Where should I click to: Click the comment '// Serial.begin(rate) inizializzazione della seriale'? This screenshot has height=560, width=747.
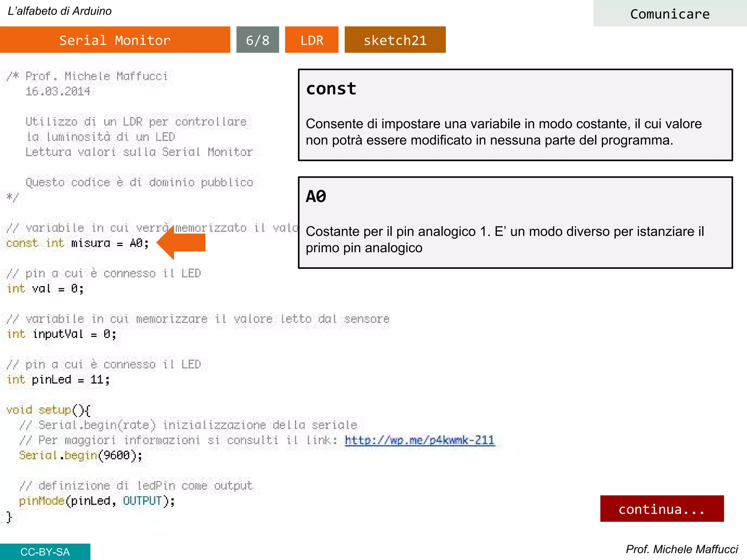[x=188, y=425]
